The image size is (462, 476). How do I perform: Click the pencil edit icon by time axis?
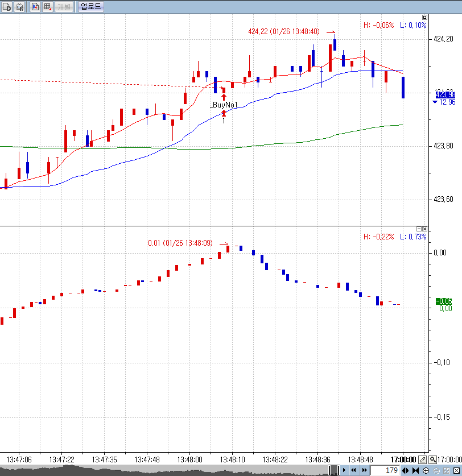pos(422,459)
